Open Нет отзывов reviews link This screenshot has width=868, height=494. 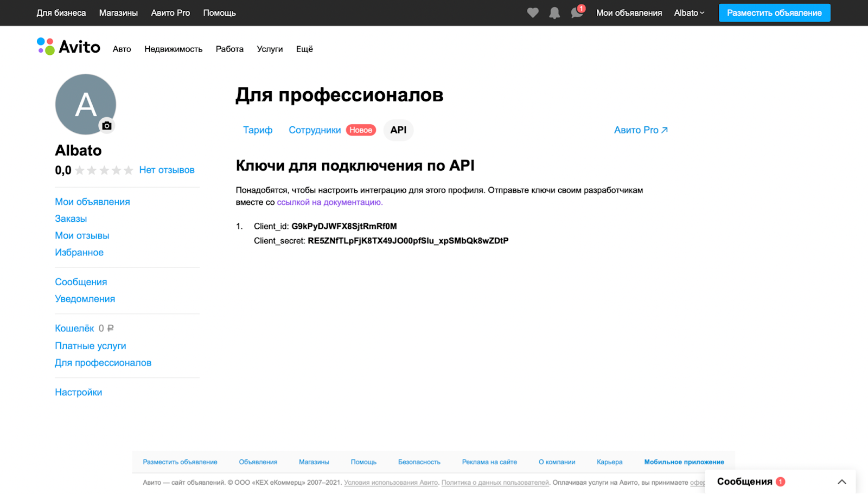167,170
